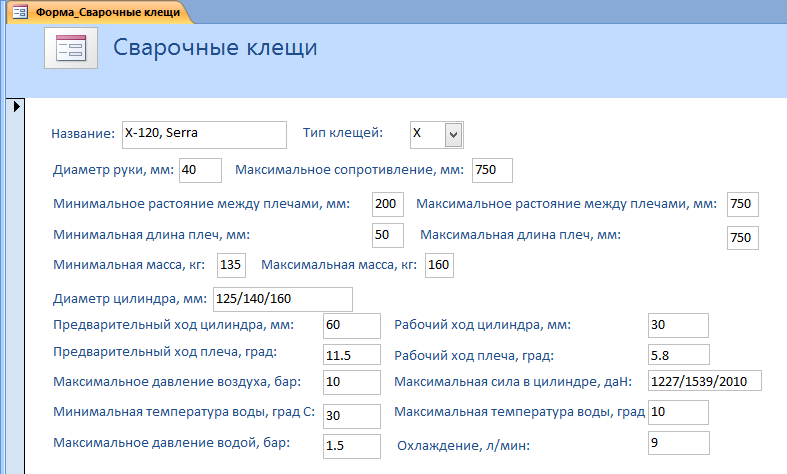Click the Сварочные клещи header title
The width and height of the screenshot is (787, 474).
pyautogui.click(x=216, y=48)
